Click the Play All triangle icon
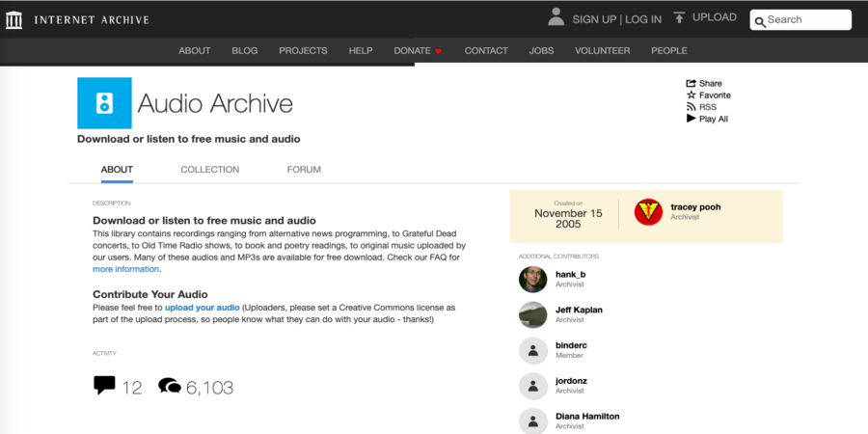This screenshot has width=868, height=434. pos(691,119)
